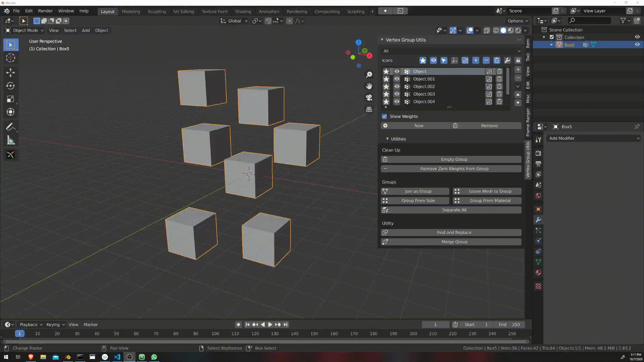Image resolution: width=644 pixels, height=362 pixels.
Task: Click End frame 250 field
Action: pos(509,324)
